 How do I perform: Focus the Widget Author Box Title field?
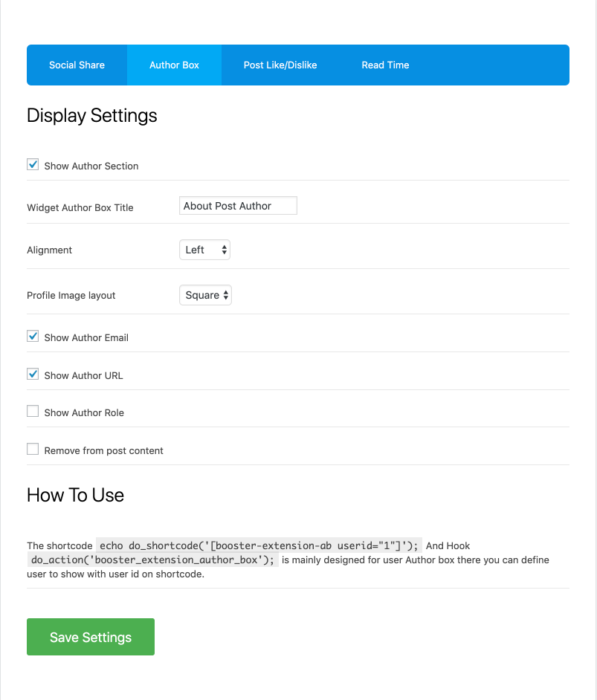click(x=238, y=206)
